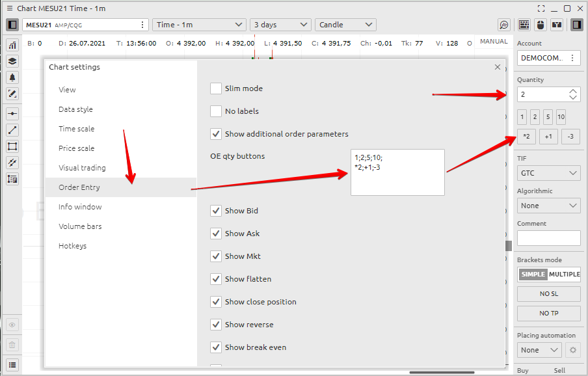Toggle the Show flatten checkbox
Image resolution: width=588 pixels, height=376 pixels.
coord(216,279)
